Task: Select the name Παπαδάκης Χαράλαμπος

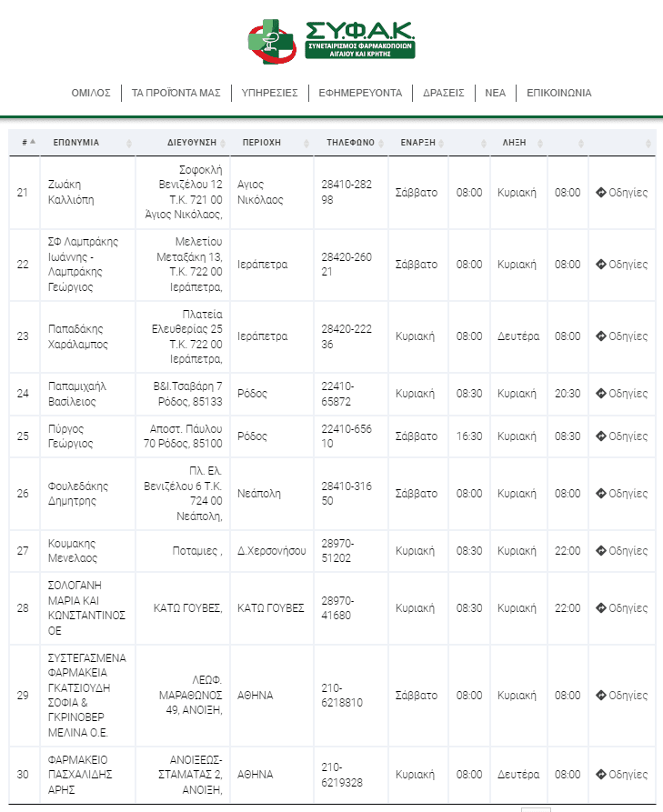Action: click(77, 336)
